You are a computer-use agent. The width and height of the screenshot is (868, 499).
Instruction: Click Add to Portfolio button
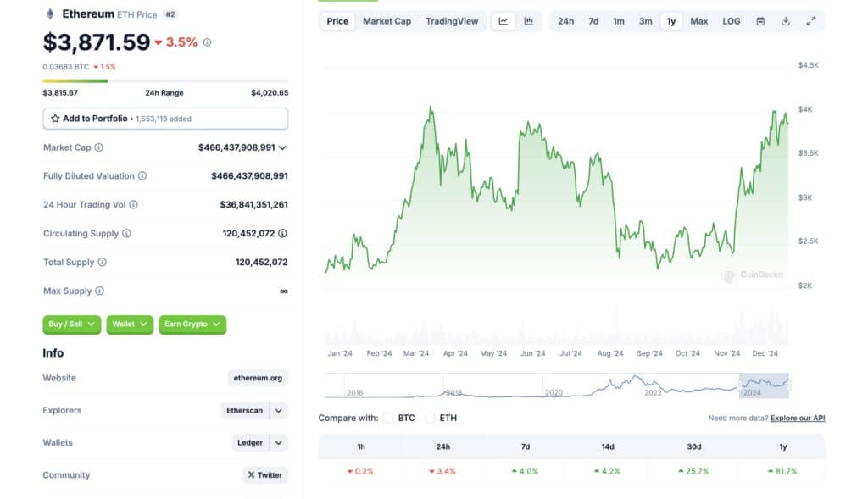(x=165, y=119)
